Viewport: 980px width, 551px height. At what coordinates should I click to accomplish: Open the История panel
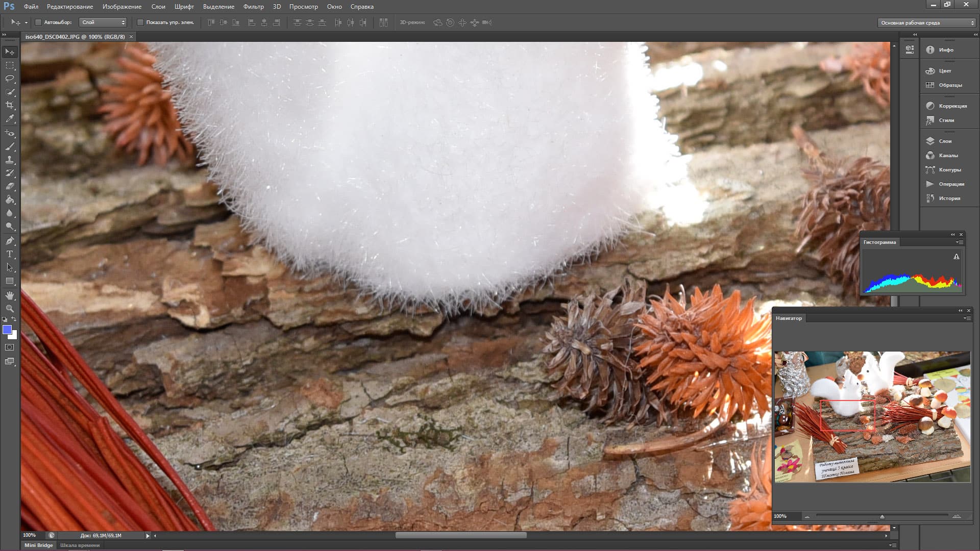tap(949, 198)
